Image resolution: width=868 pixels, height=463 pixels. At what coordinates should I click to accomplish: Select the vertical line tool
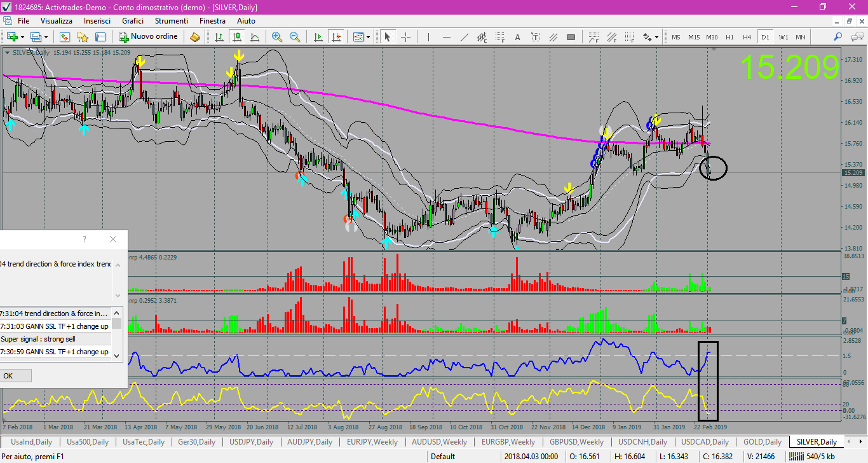428,37
